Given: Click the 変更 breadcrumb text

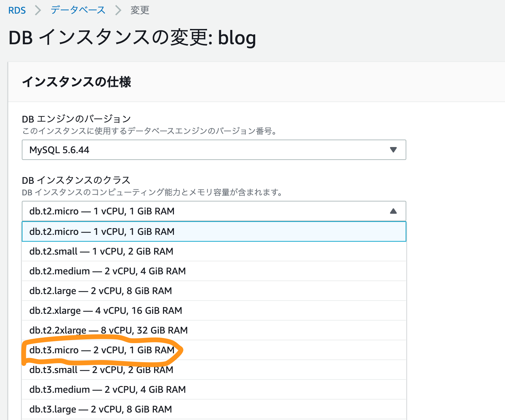Looking at the screenshot, I should pos(140,10).
